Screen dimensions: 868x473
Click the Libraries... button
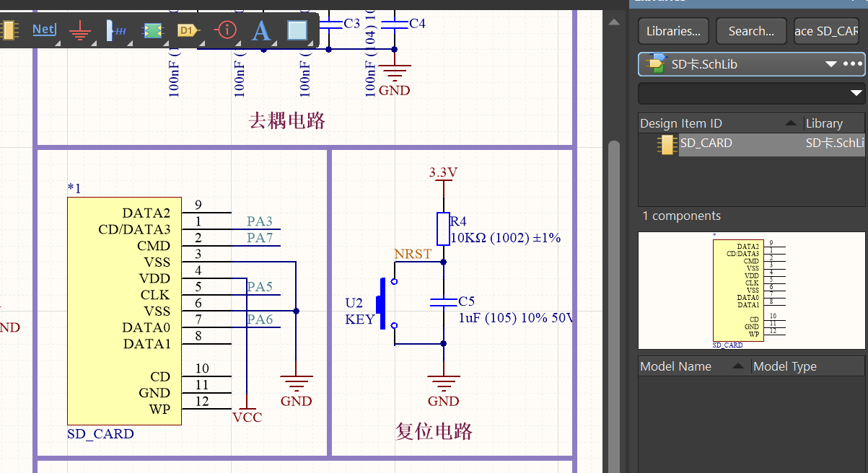click(x=672, y=31)
